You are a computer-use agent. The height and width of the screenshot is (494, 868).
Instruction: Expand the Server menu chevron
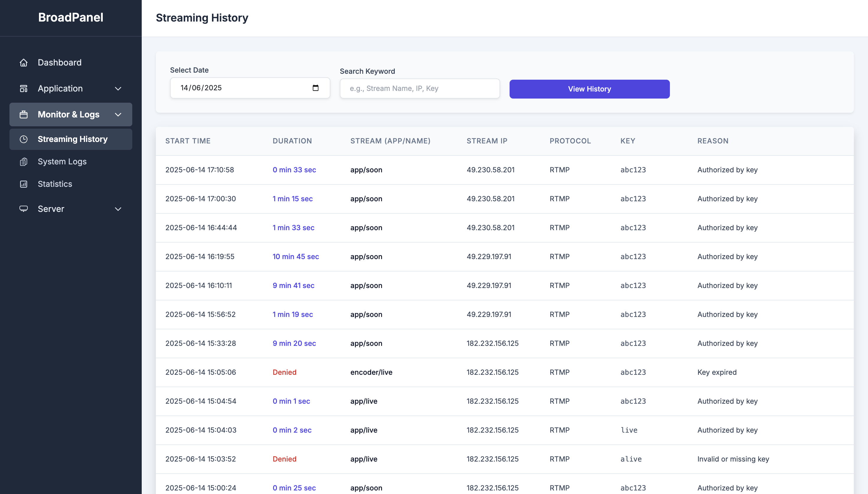[118, 209]
